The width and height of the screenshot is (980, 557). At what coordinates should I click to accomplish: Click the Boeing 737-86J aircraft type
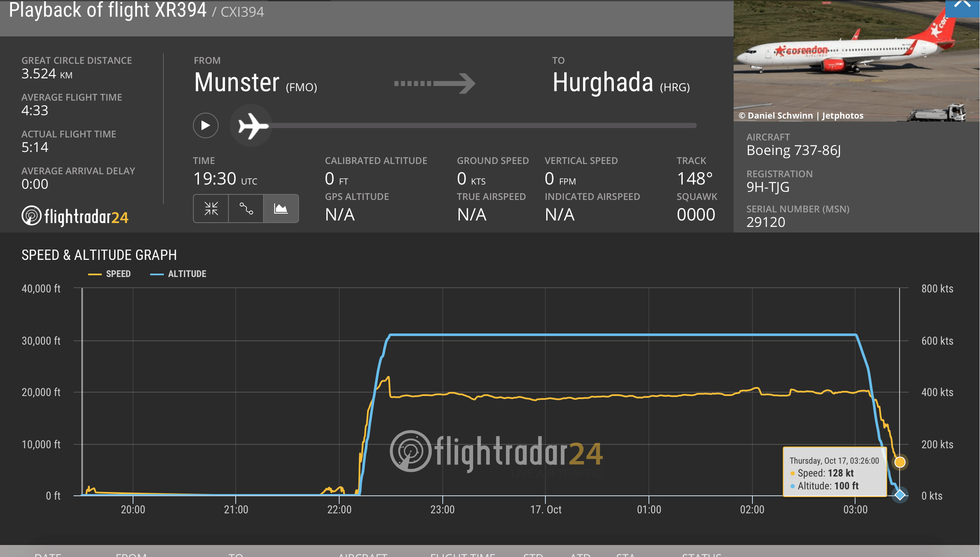coord(793,150)
